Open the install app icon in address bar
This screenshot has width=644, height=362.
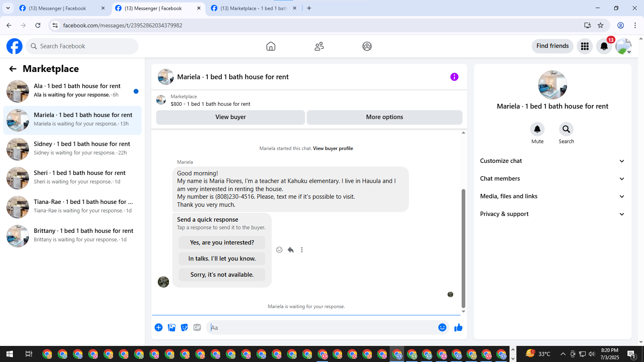588,25
